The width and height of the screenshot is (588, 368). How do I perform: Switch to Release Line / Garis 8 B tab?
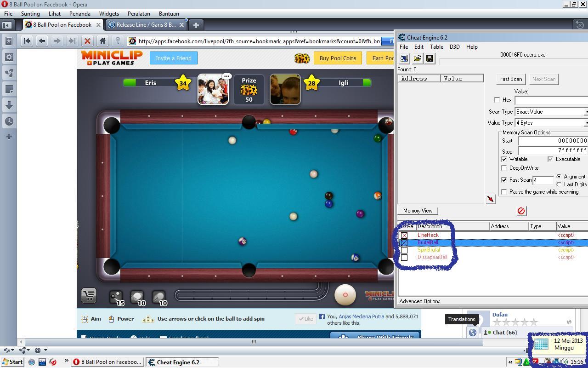click(146, 25)
